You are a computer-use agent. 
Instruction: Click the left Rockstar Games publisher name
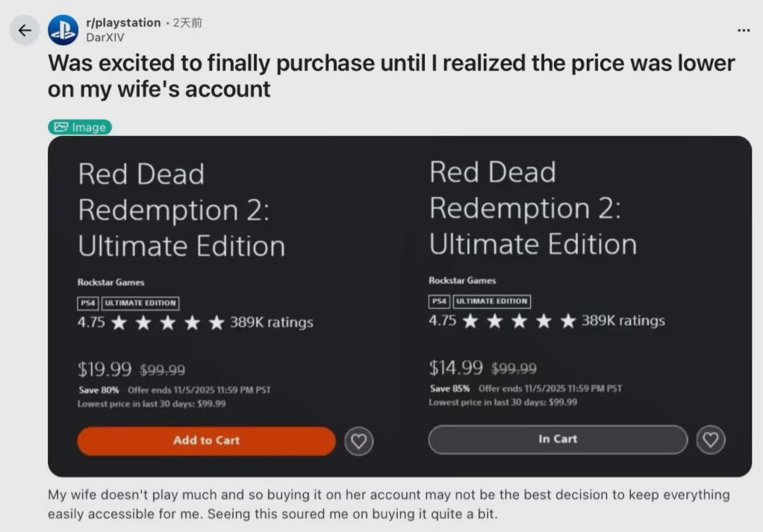[111, 283]
